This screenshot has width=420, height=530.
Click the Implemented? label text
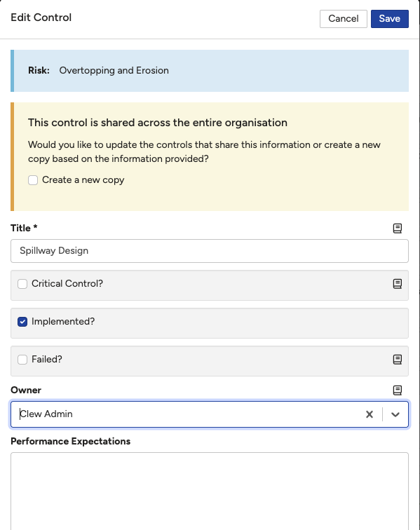63,322
